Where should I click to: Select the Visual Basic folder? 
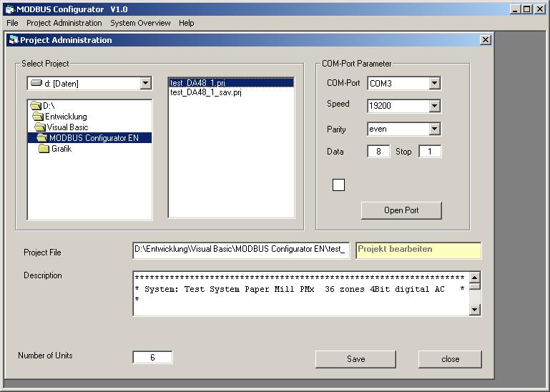(68, 127)
